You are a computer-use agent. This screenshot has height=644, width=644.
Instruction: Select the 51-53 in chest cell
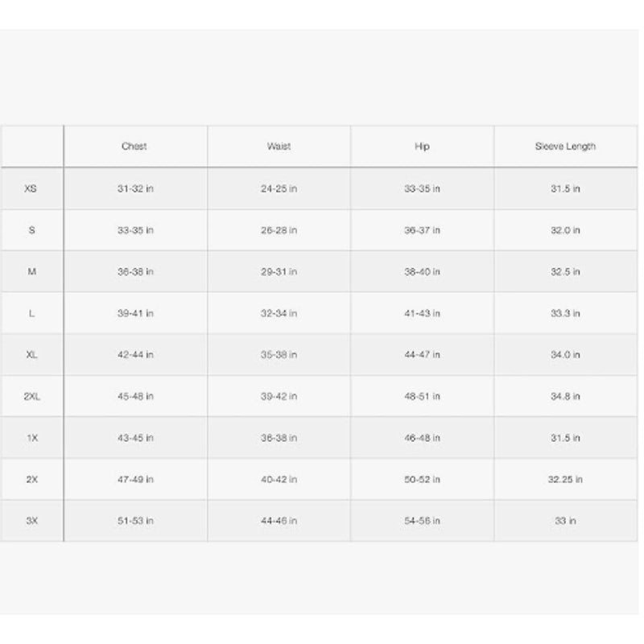pyautogui.click(x=135, y=521)
